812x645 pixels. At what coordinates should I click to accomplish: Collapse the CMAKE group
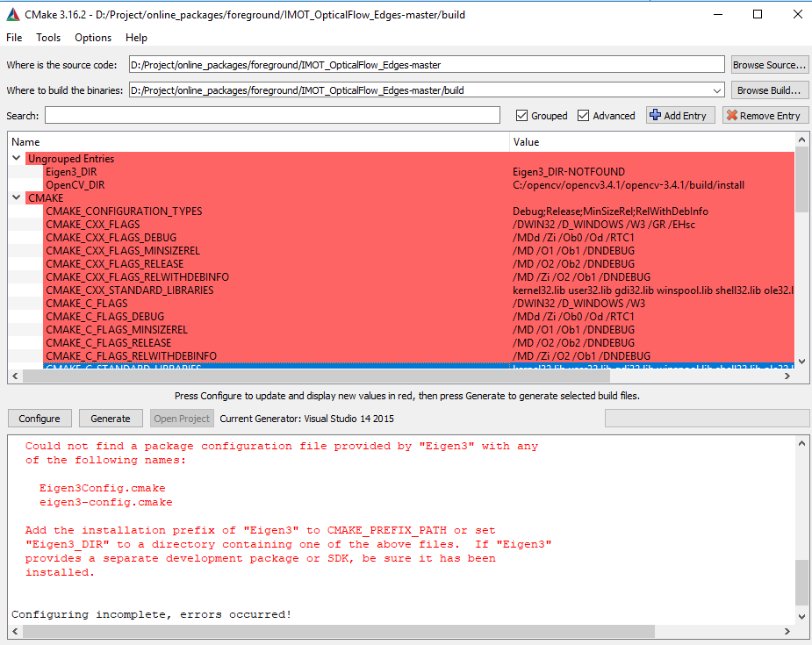click(x=17, y=197)
